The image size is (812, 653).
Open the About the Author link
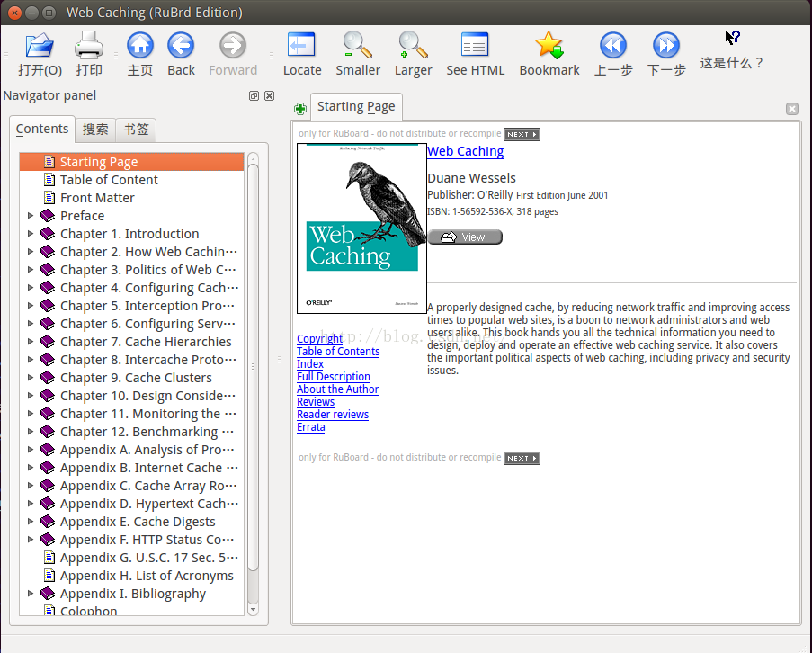click(337, 389)
